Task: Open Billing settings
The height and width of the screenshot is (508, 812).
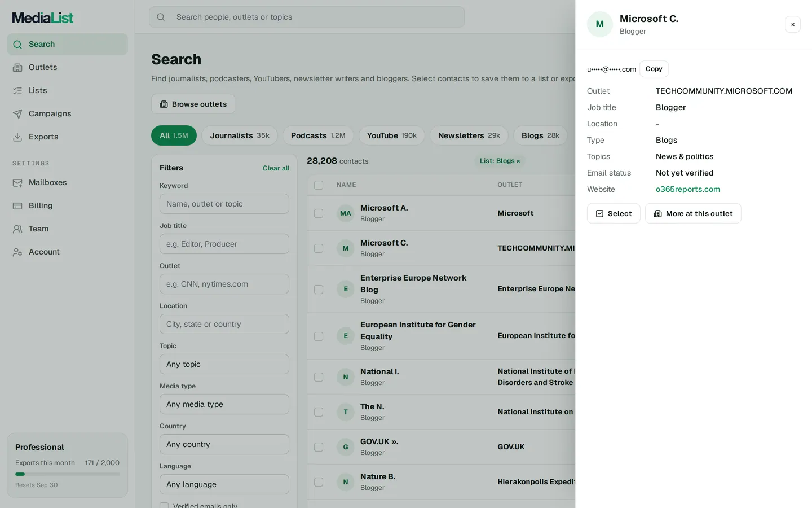Action: tap(67, 205)
